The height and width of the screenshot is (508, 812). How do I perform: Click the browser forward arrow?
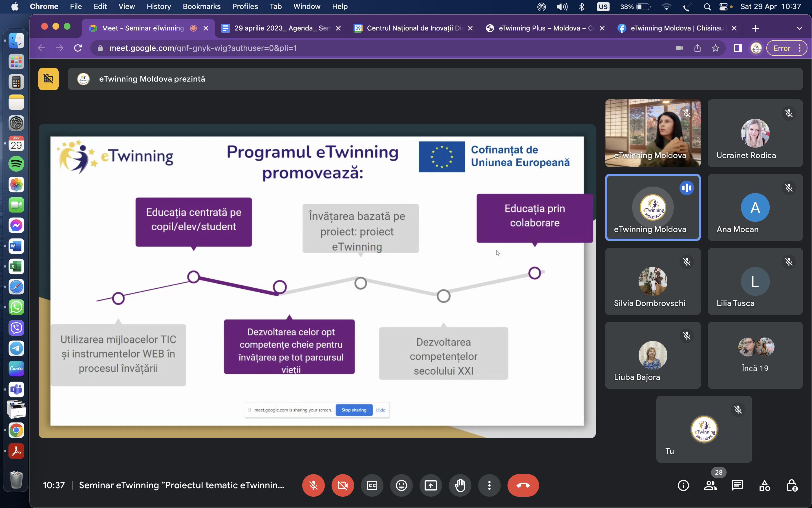[60, 48]
